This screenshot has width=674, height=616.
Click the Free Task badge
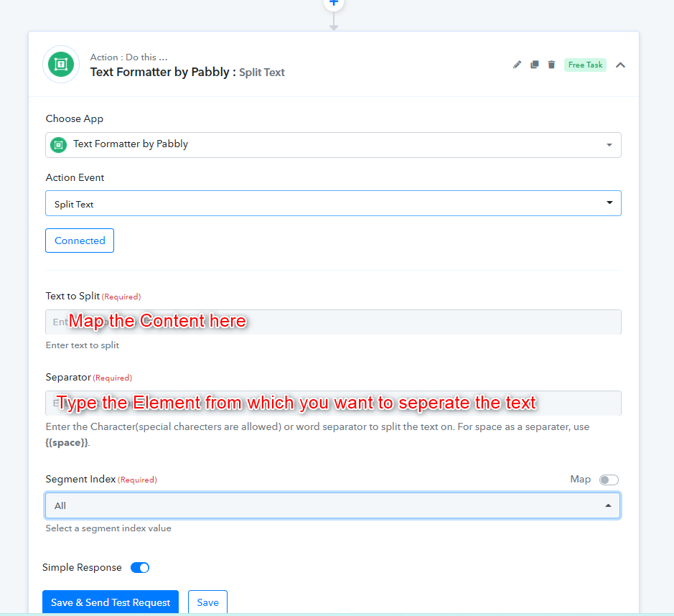pos(585,65)
